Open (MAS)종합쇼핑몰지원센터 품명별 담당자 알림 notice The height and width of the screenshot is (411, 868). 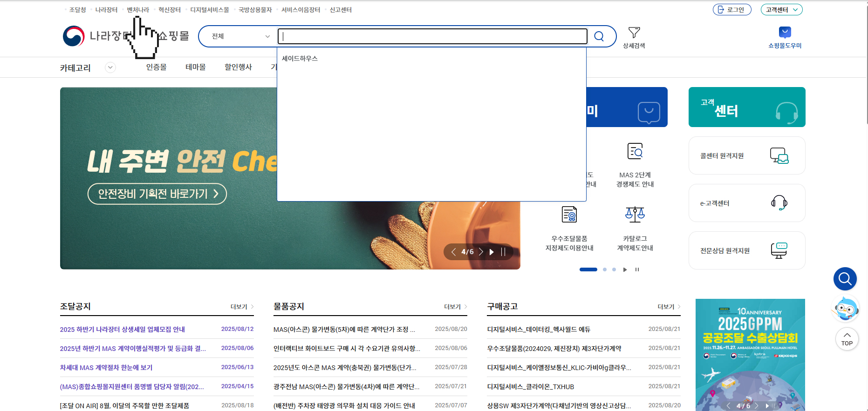tap(132, 387)
